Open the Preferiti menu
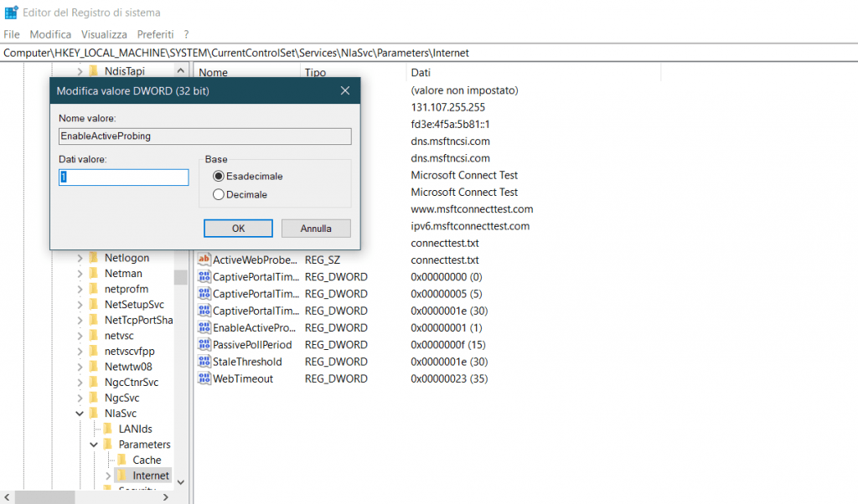The width and height of the screenshot is (858, 504). point(155,34)
